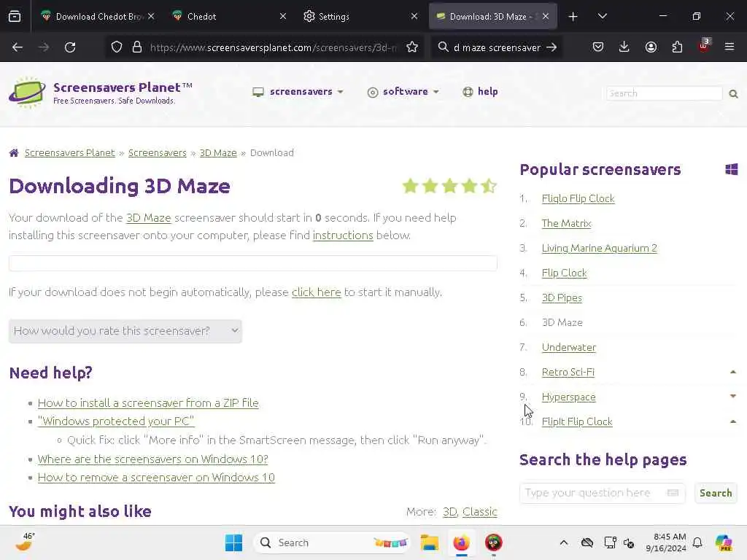
Task: Click the 'click here' manual download link
Action: (317, 292)
